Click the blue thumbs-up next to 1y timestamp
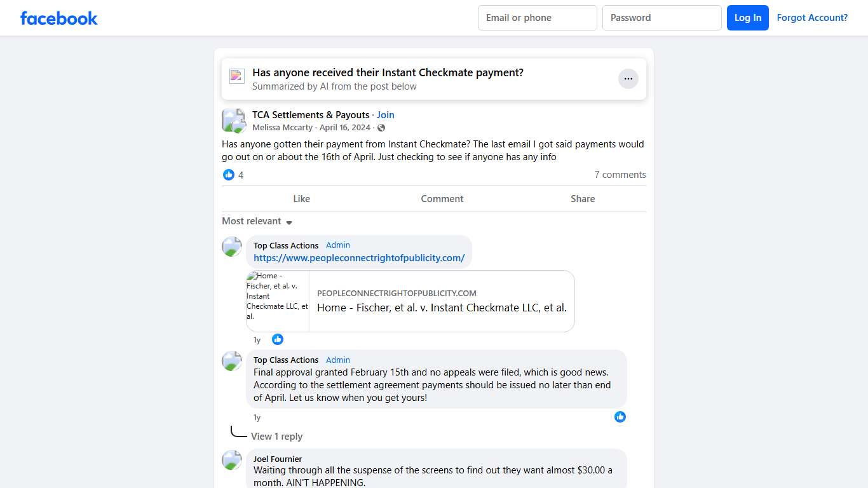This screenshot has height=488, width=868. point(278,339)
